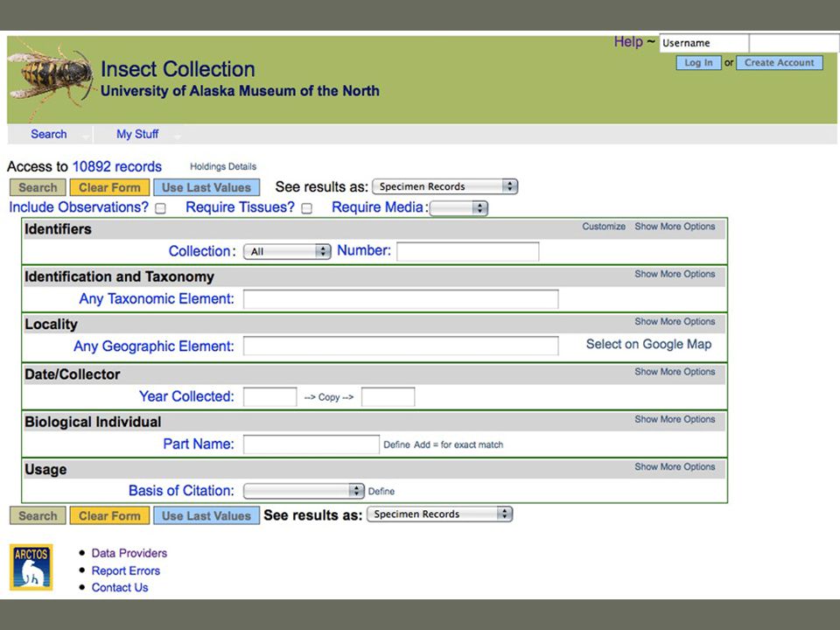Viewport: 840px width, 630px height.
Task: Open the top See results as dropdown
Action: coord(444,186)
